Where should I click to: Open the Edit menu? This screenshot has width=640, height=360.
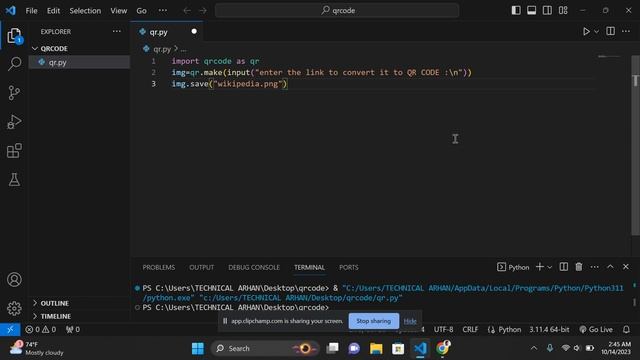pos(53,11)
